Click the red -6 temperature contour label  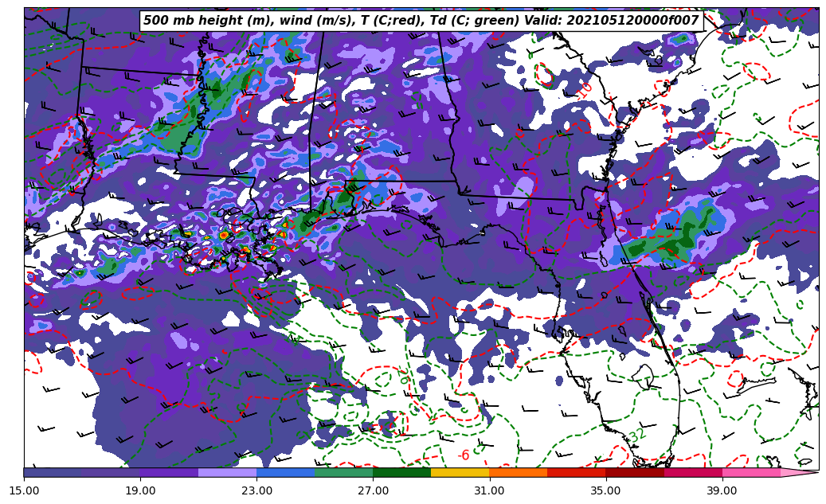pos(463,455)
